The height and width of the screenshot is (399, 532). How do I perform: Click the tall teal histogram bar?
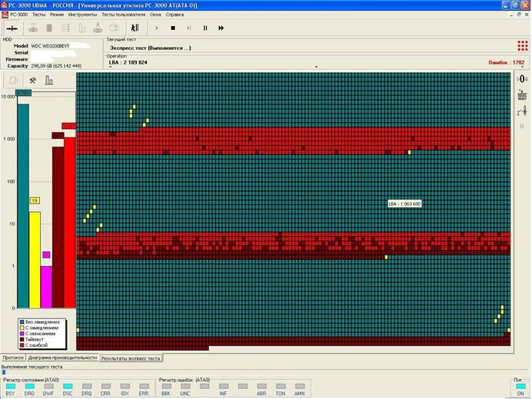[23, 206]
